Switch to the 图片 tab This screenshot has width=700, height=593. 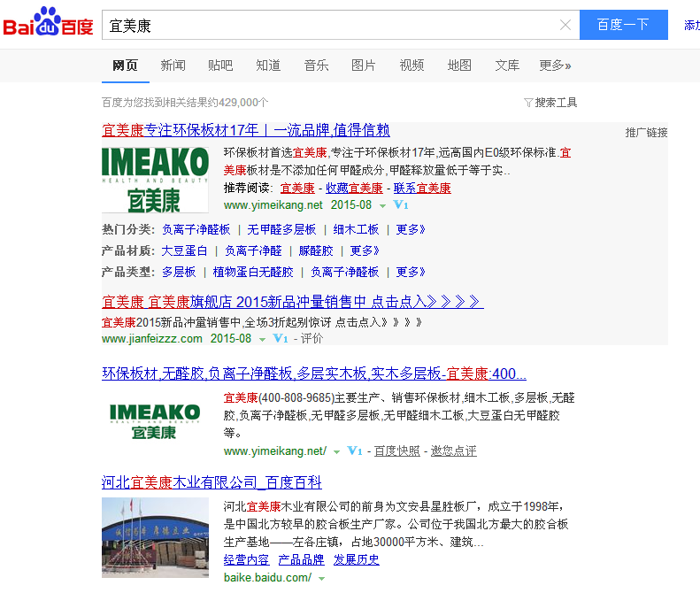coord(364,65)
